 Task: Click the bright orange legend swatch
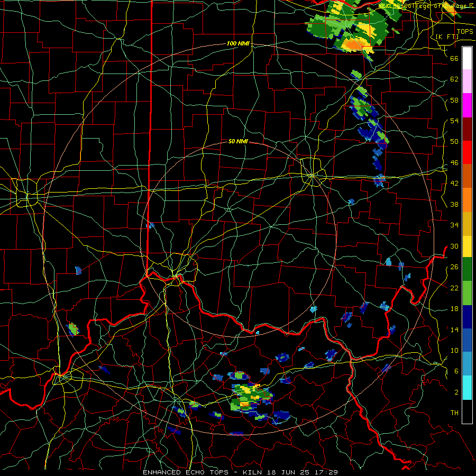pyautogui.click(x=467, y=200)
